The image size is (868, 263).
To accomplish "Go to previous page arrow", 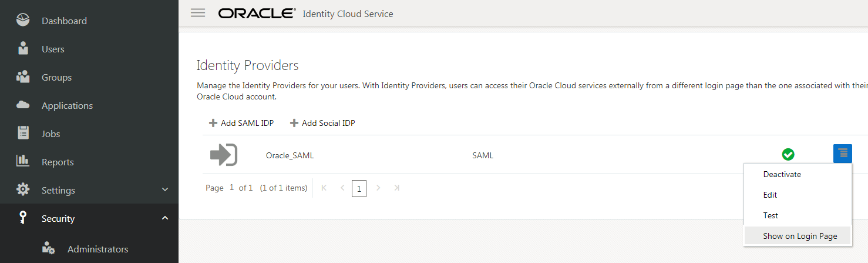I will coord(342,188).
